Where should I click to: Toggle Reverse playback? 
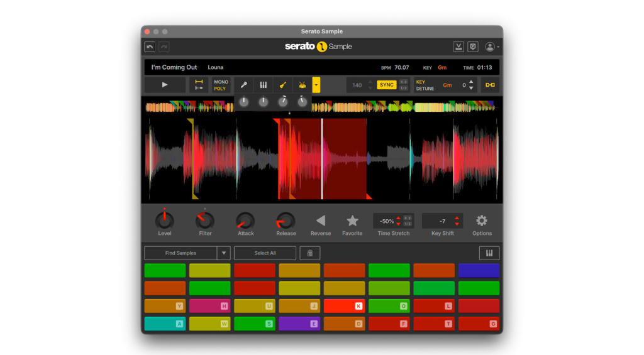(321, 221)
